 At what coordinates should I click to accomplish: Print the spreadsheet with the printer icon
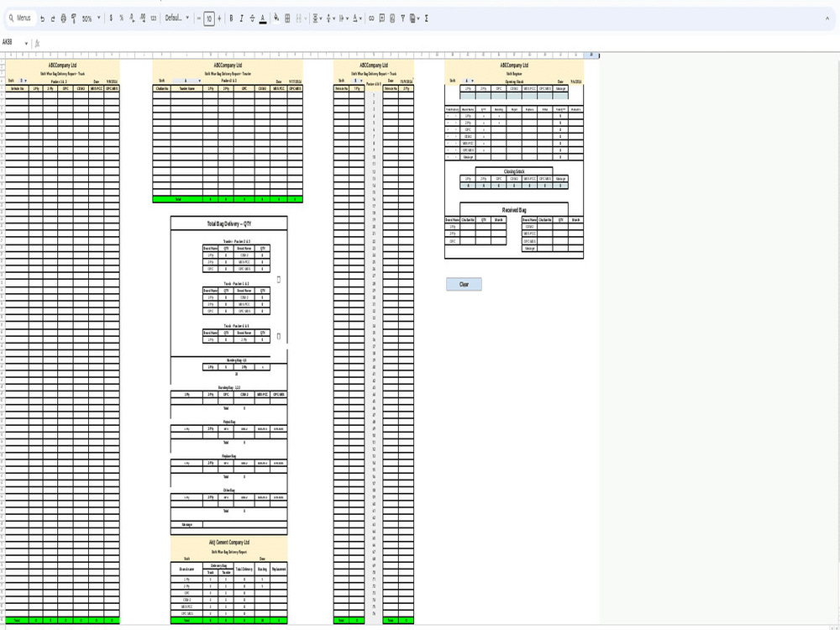point(63,18)
